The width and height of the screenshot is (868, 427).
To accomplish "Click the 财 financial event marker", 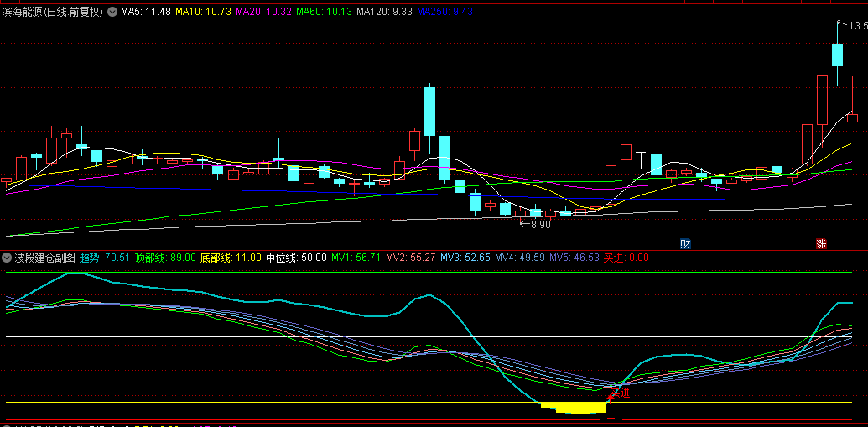I will 685,244.
